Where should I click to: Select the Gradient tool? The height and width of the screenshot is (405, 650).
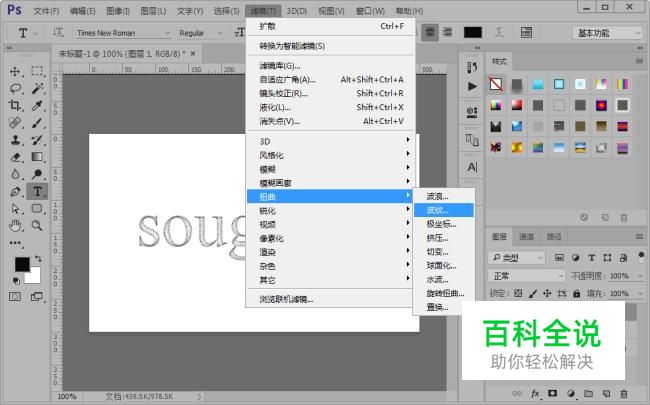tap(37, 157)
